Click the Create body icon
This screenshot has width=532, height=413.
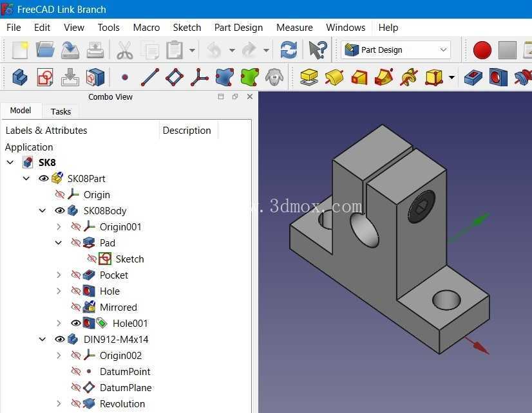[x=20, y=77]
